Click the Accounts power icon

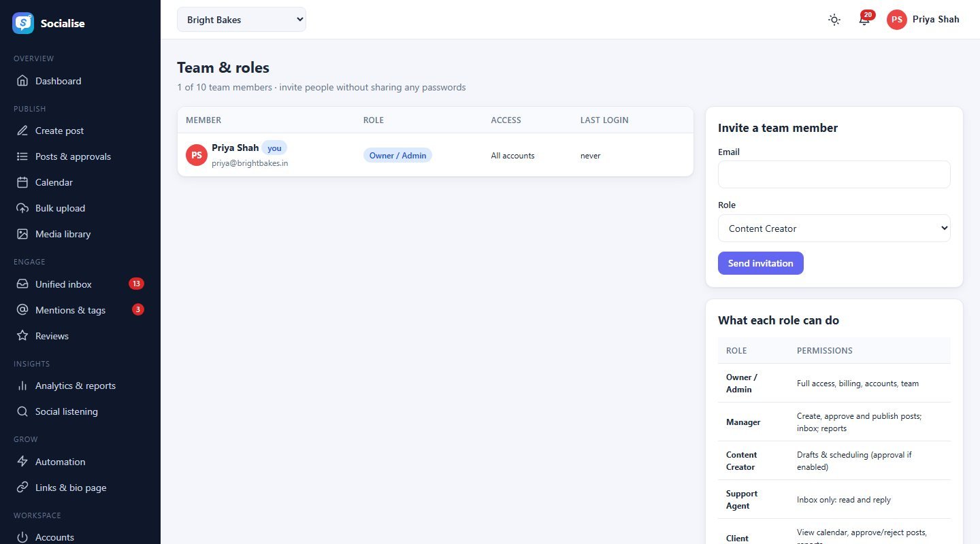[22, 537]
